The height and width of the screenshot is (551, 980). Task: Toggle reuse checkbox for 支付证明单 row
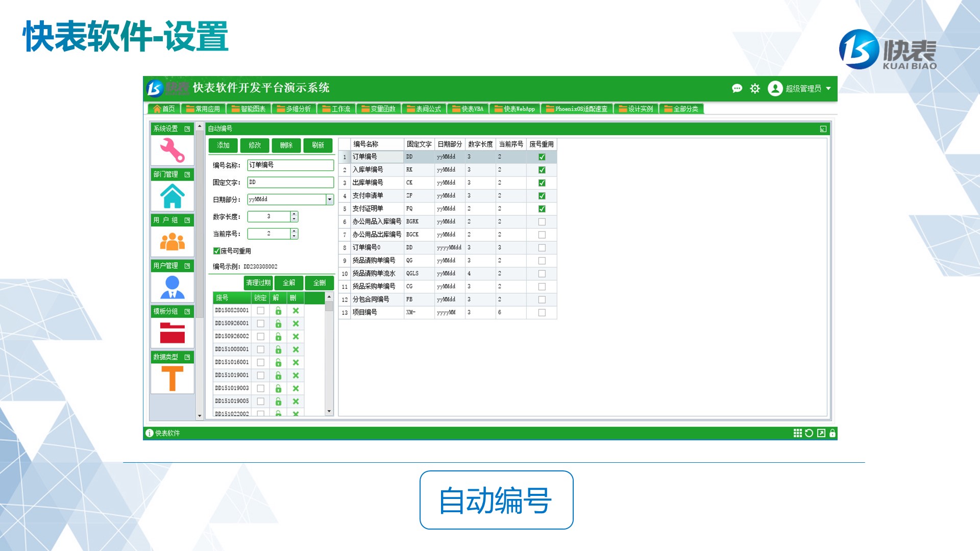(x=542, y=209)
